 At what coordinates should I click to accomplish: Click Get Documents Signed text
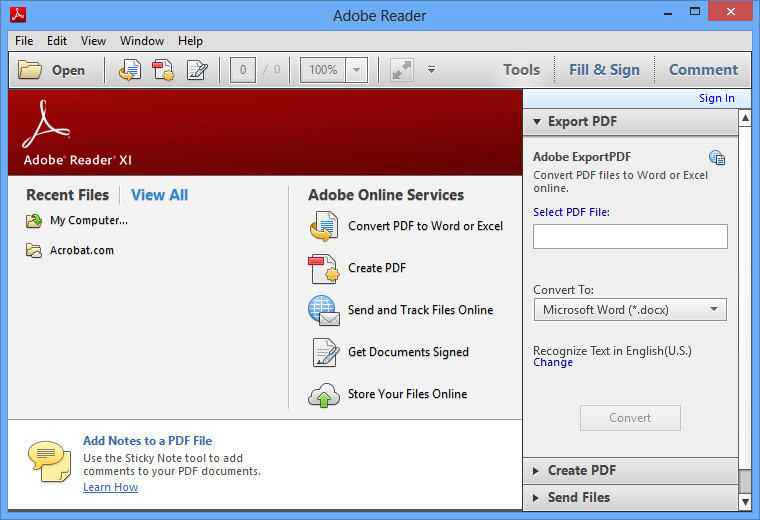408,352
